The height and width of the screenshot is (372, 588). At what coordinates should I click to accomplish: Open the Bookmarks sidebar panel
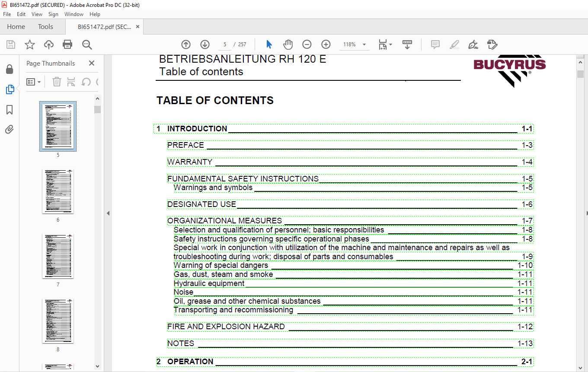(10, 110)
